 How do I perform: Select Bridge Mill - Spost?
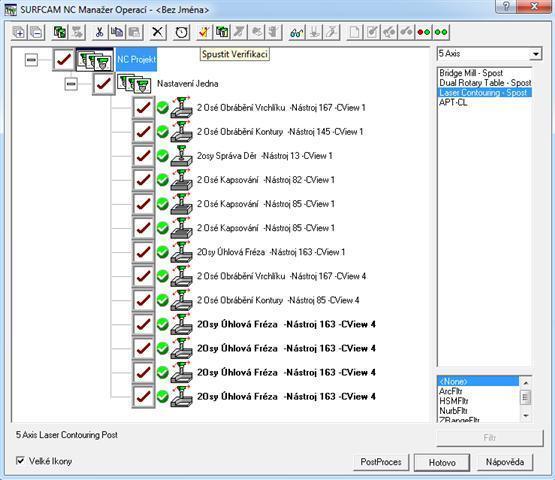click(x=471, y=73)
